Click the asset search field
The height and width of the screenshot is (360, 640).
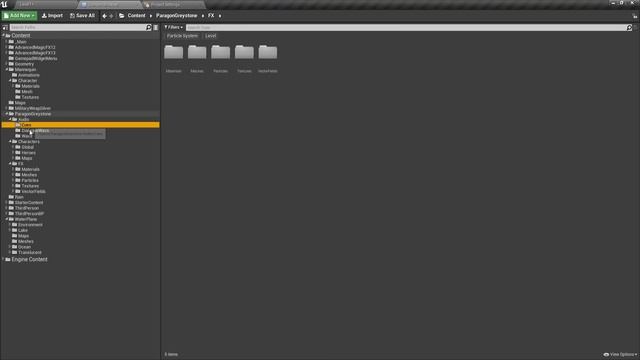(x=406, y=27)
